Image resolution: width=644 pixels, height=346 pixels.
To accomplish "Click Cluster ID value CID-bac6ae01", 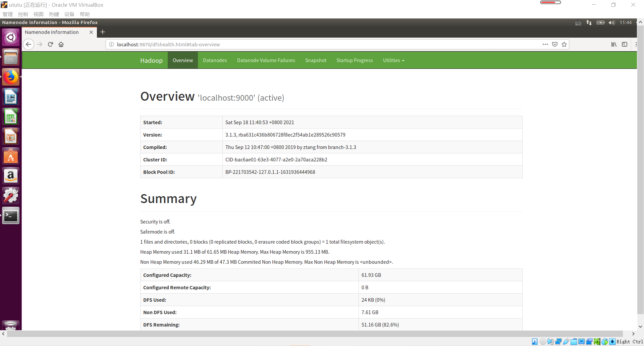I will (276, 160).
